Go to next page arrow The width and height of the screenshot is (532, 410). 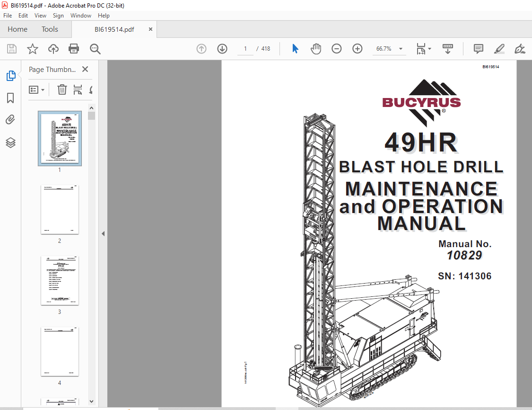click(222, 49)
